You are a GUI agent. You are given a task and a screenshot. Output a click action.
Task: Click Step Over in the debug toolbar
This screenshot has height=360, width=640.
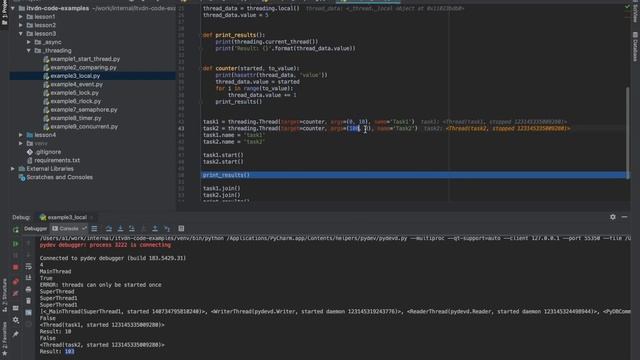(x=109, y=229)
